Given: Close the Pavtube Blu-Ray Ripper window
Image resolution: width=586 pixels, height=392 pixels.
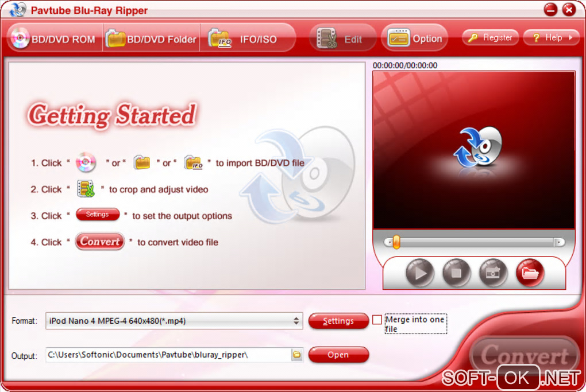Looking at the screenshot, I should click(569, 10).
